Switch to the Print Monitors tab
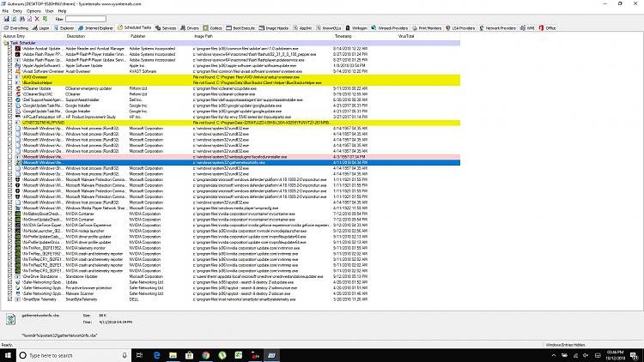 click(x=427, y=28)
